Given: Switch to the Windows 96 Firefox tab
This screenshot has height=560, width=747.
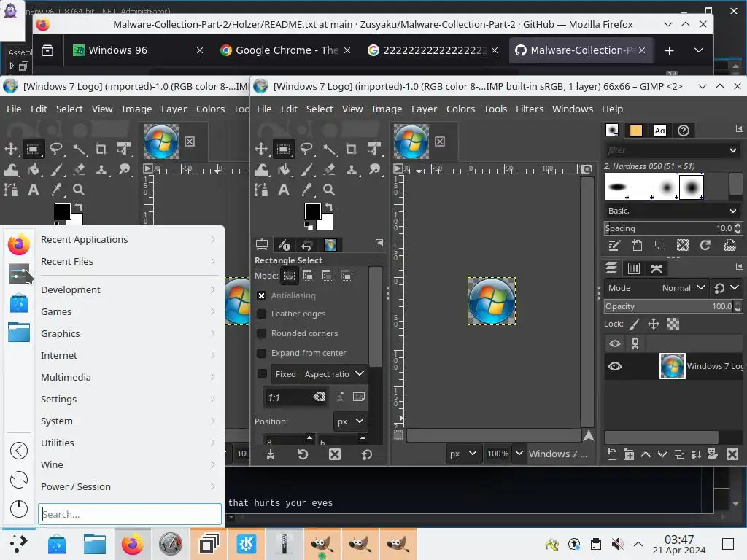Looking at the screenshot, I should point(138,50).
